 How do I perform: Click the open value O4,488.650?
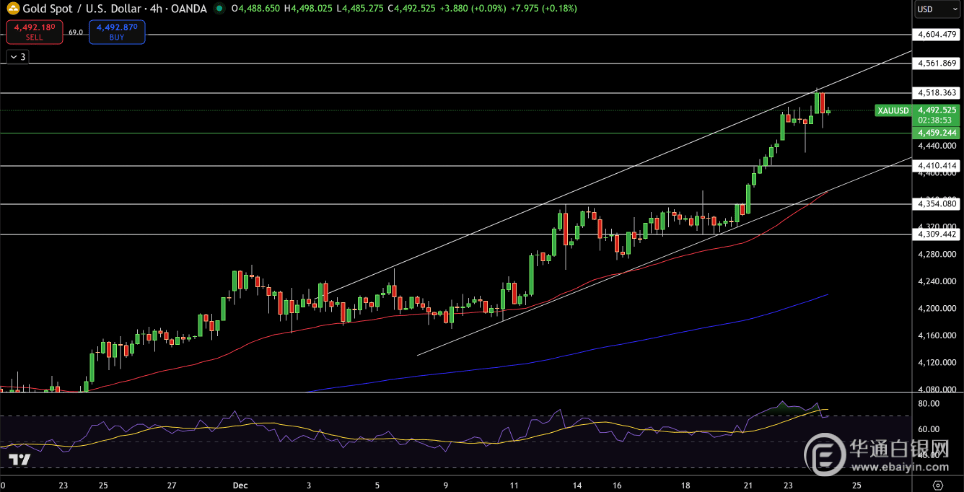point(258,9)
